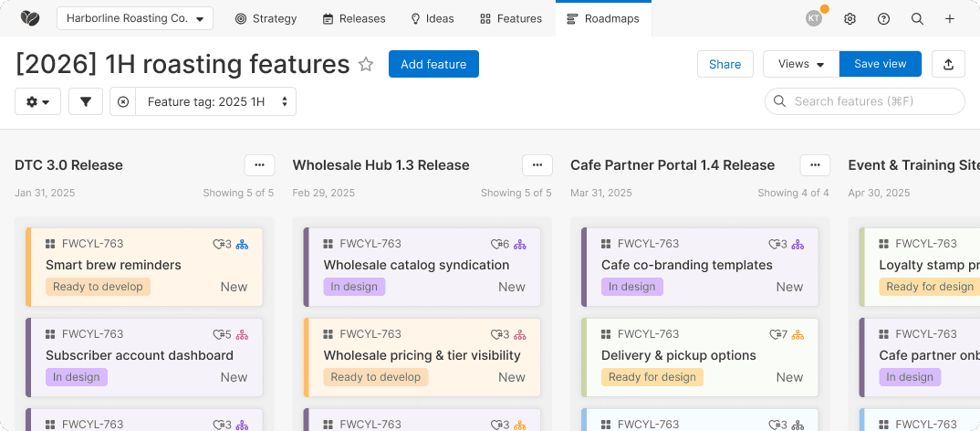Image resolution: width=980 pixels, height=431 pixels.
Task: Open DTC 3.0 Release more options
Action: pos(259,165)
